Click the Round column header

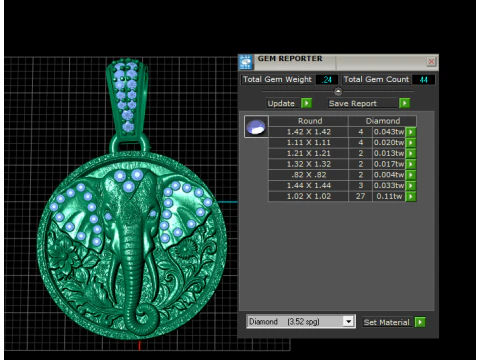coord(308,121)
